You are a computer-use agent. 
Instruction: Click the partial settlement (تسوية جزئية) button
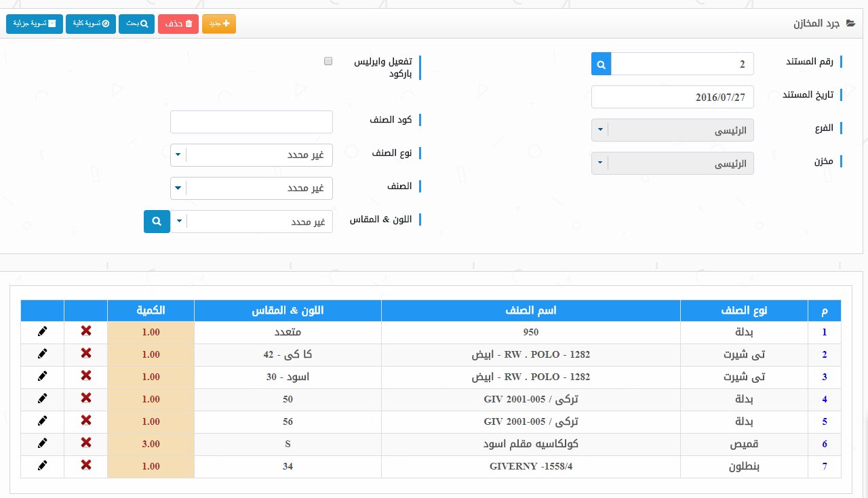point(35,24)
